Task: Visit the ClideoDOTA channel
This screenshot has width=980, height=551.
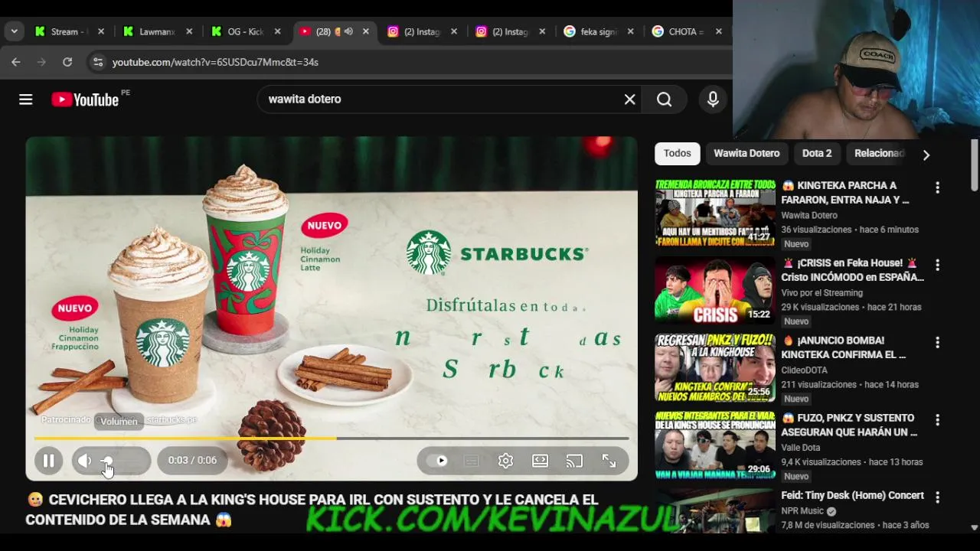Action: 804,370
